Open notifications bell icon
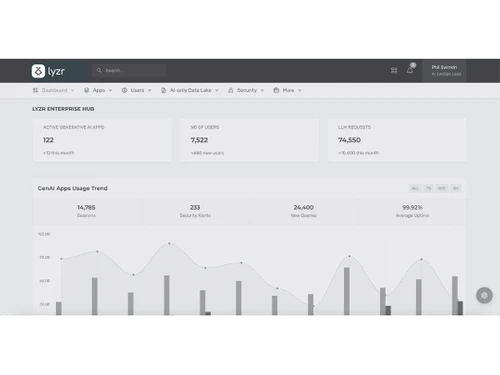Viewport: 500px width, 375px height. [410, 70]
